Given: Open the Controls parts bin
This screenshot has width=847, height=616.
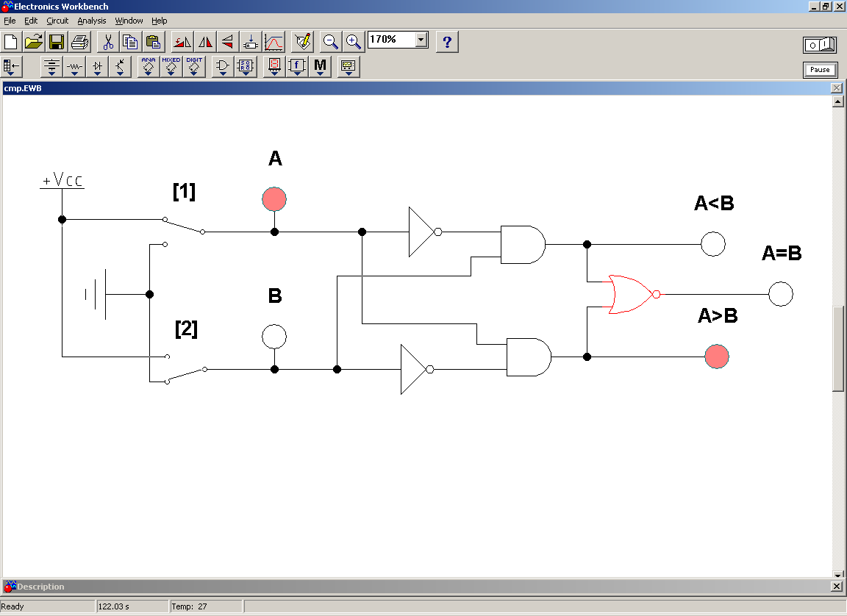Looking at the screenshot, I should (297, 67).
